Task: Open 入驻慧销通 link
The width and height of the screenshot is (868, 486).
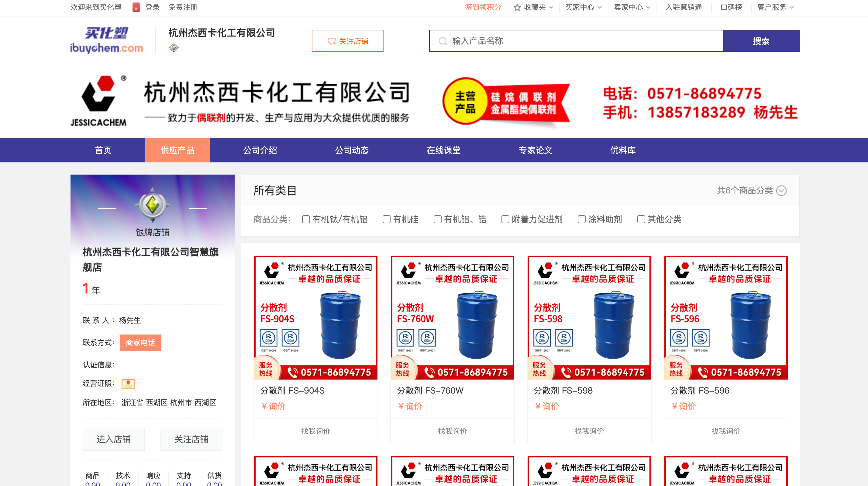Action: (684, 7)
